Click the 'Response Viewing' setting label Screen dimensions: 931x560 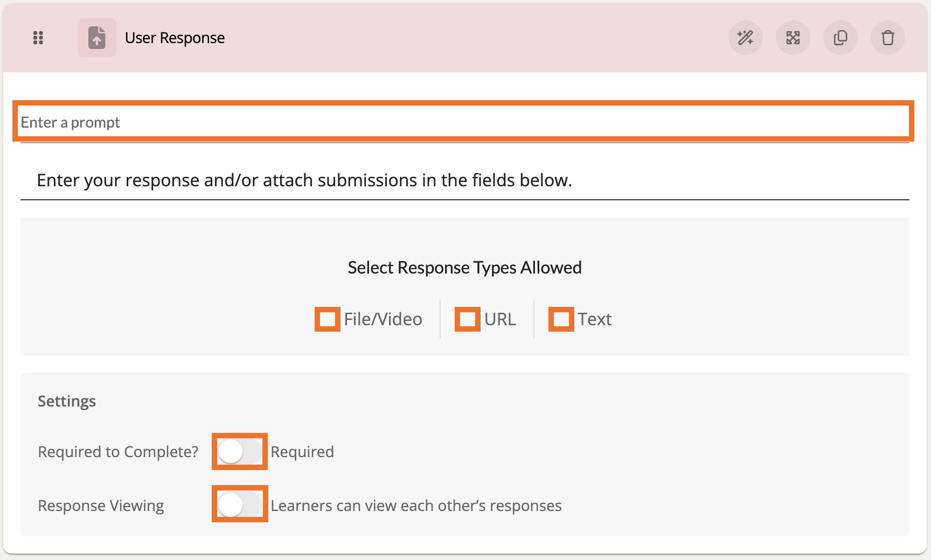click(101, 506)
